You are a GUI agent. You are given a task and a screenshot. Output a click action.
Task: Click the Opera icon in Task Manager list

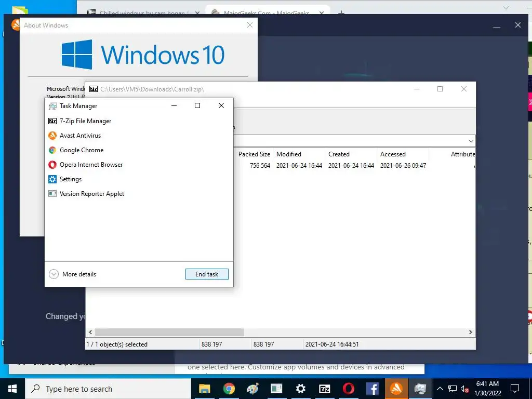(52, 165)
